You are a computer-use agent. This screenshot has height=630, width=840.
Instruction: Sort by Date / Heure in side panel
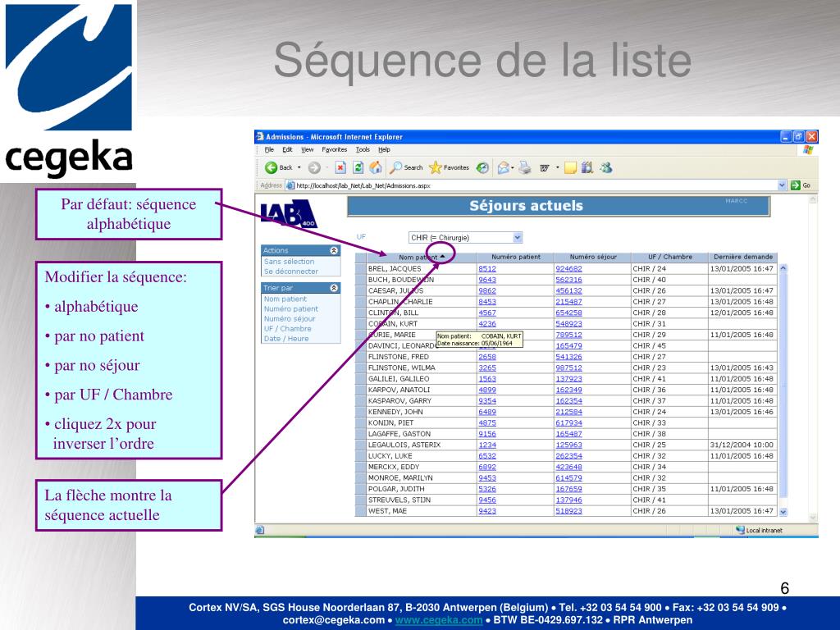[x=286, y=339]
